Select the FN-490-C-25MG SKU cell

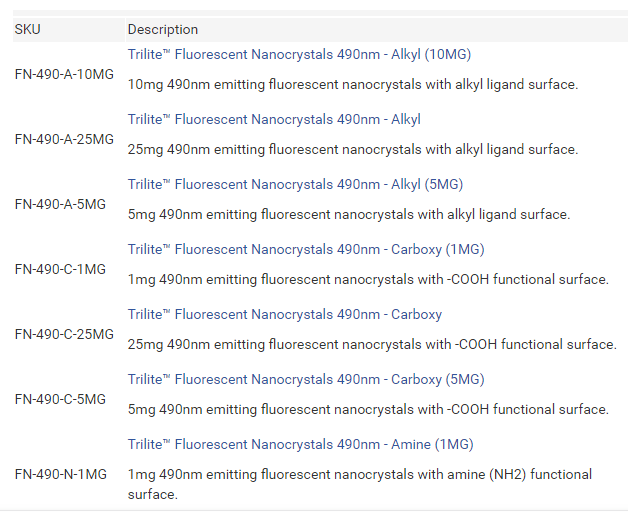click(x=65, y=334)
